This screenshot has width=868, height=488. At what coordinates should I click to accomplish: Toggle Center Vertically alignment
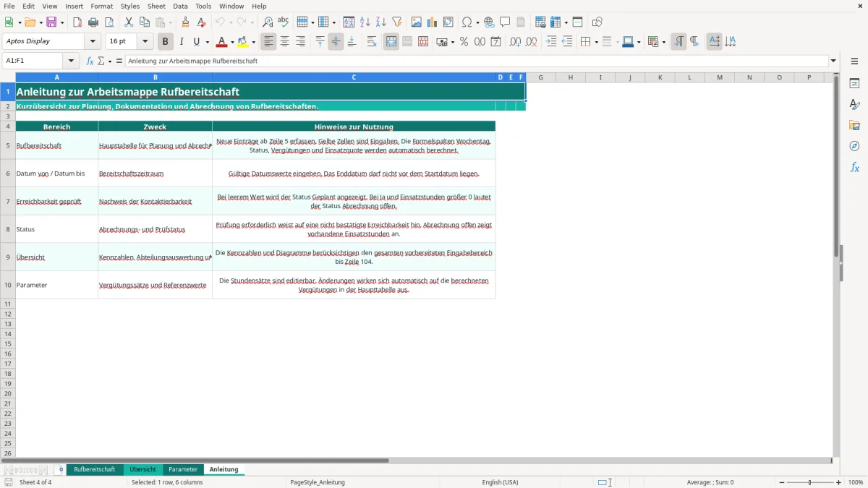click(336, 42)
